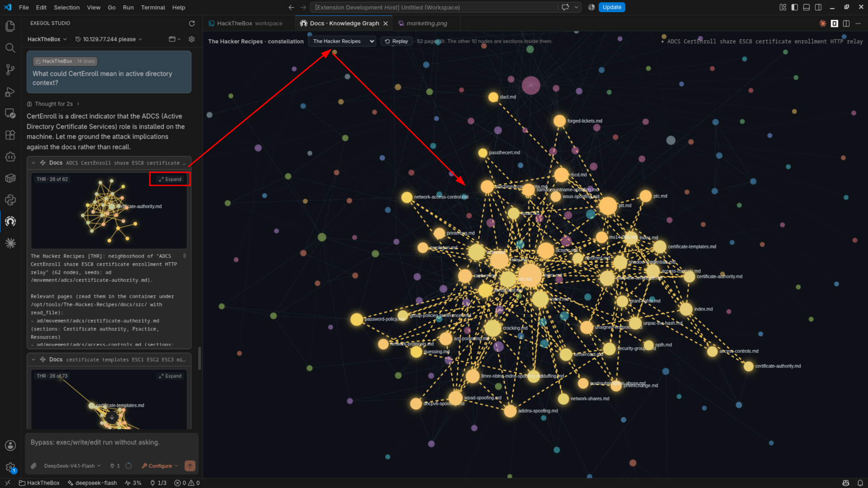Expand the THR 26 of 73 graph preview
Viewport: 868px width, 488px height.
(170, 376)
